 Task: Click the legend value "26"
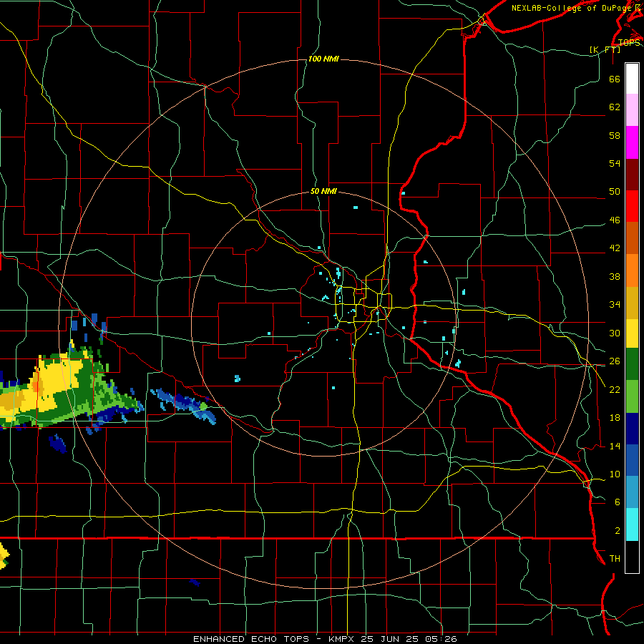pyautogui.click(x=615, y=361)
